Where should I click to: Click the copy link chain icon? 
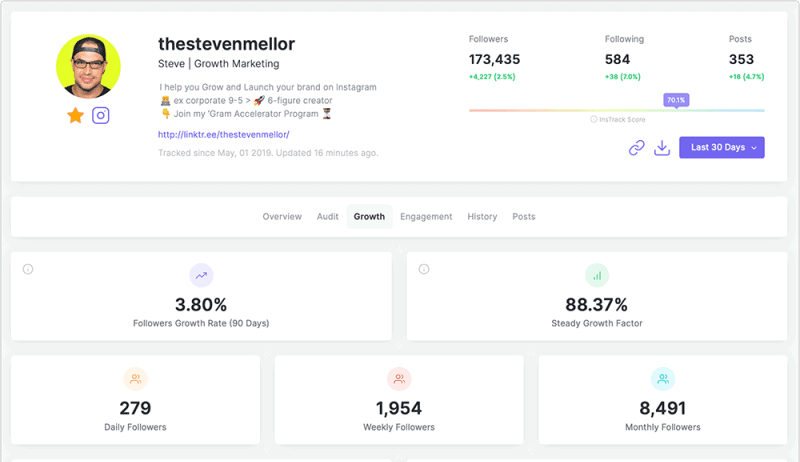(x=636, y=148)
